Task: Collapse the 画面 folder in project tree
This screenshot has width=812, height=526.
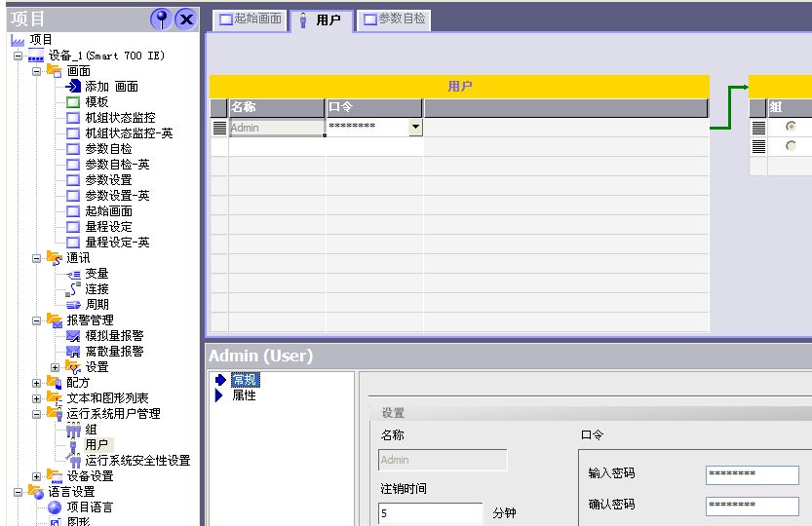Action: click(x=37, y=71)
